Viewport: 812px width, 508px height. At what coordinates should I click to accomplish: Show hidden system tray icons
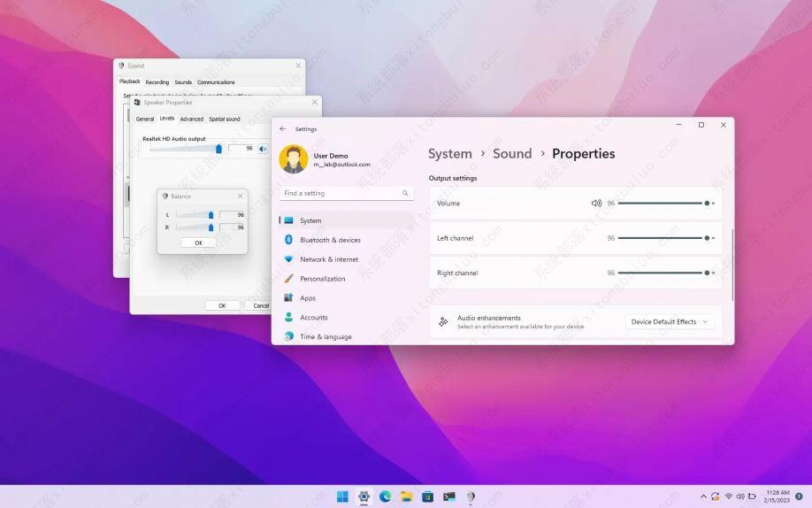pyautogui.click(x=703, y=496)
